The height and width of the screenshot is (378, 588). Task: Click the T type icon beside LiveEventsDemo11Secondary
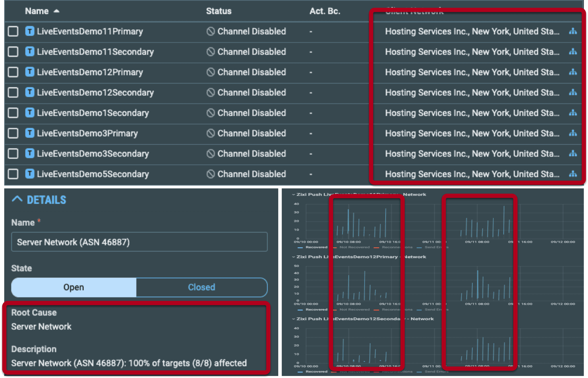coord(30,52)
